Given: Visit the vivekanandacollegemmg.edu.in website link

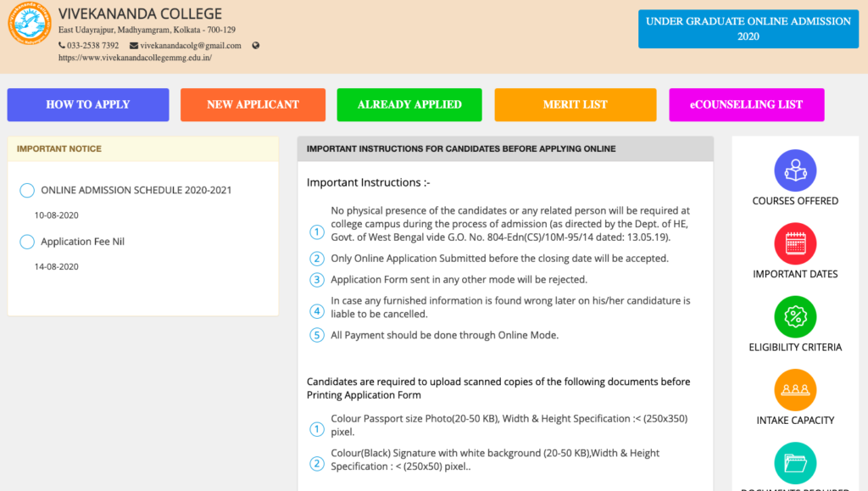Looking at the screenshot, I should [x=135, y=58].
